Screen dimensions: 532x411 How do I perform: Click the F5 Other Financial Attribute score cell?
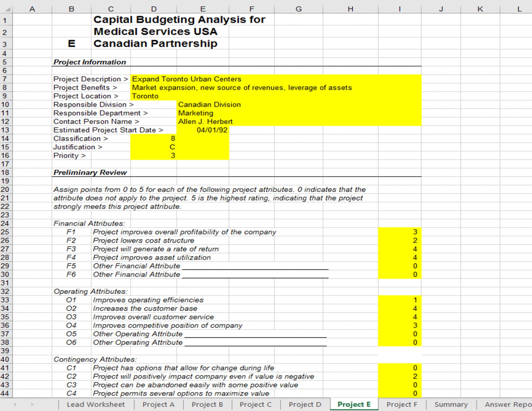(400, 266)
